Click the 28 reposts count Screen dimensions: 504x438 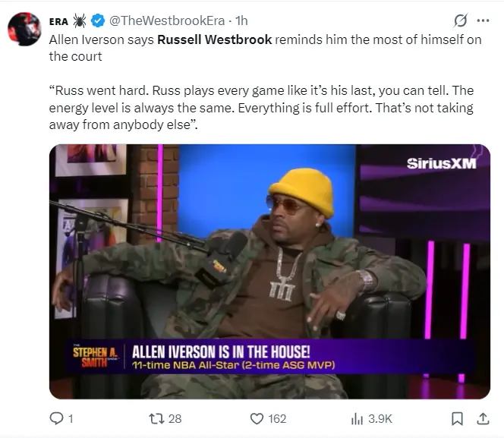point(175,419)
